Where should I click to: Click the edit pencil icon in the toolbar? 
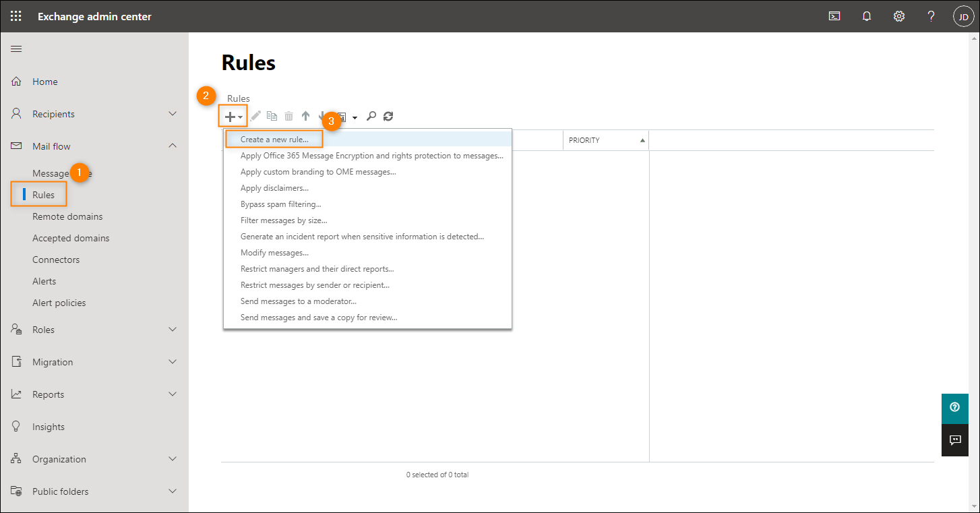(x=255, y=115)
